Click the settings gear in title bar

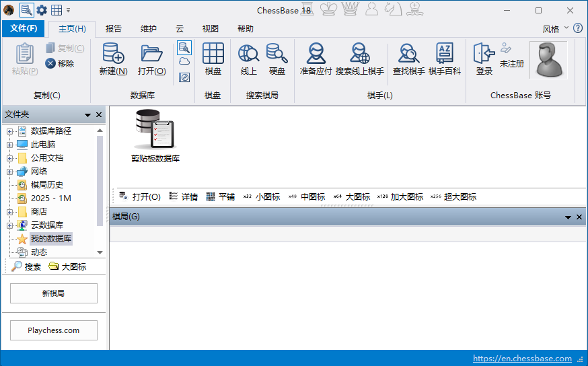[x=42, y=10]
